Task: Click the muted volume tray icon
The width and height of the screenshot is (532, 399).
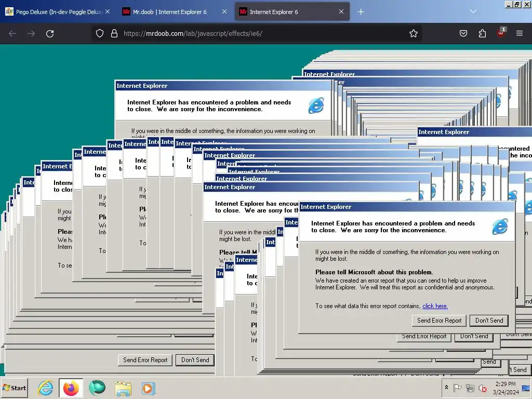Action: (x=482, y=388)
